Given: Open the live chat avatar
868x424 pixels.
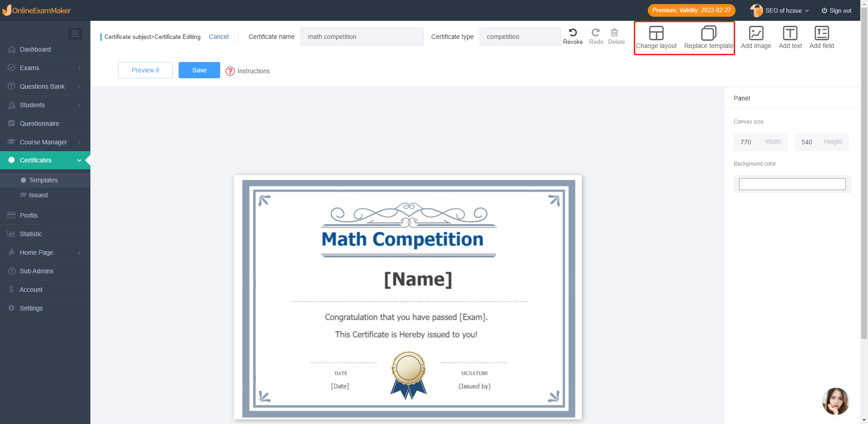Looking at the screenshot, I should tap(835, 401).
